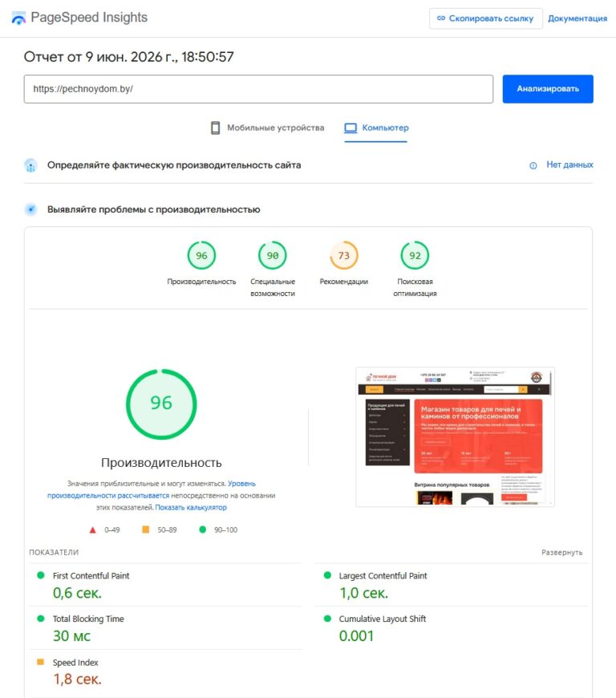Click the Анализировать button
616x698 pixels.
pos(548,89)
